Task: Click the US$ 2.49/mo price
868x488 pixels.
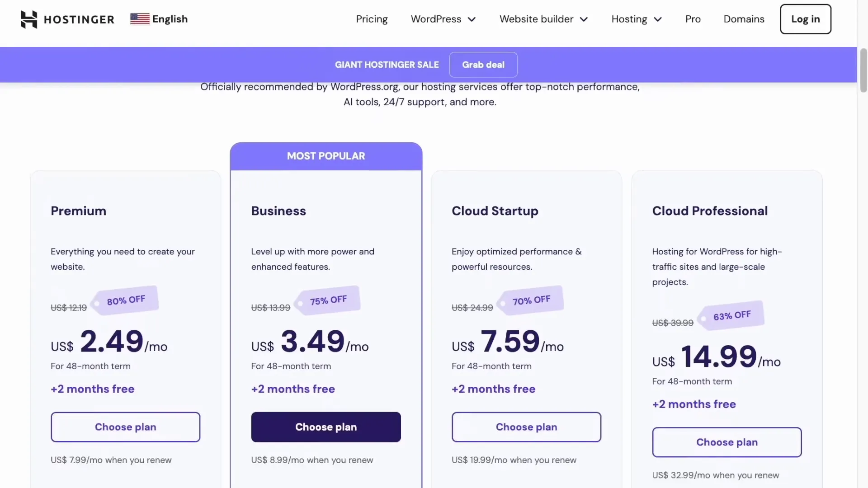Action: [x=109, y=342]
